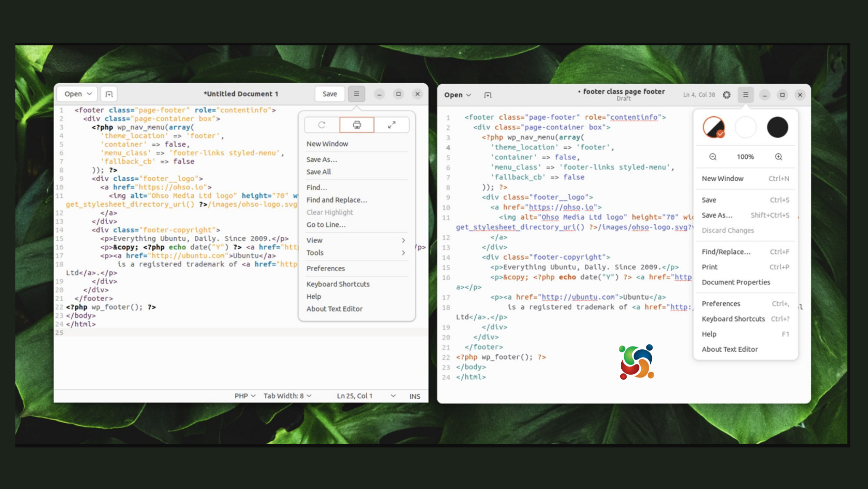Expand the View submenu
The image size is (868, 489).
356,240
